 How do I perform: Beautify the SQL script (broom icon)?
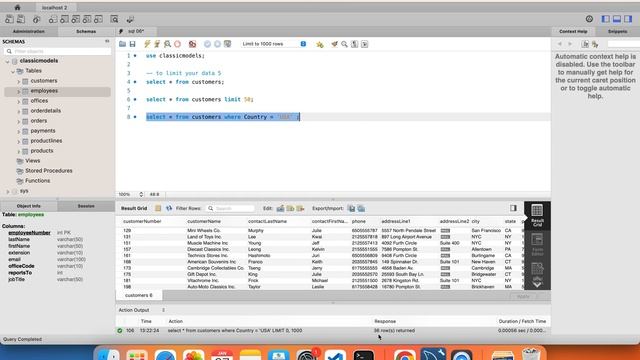(x=334, y=44)
